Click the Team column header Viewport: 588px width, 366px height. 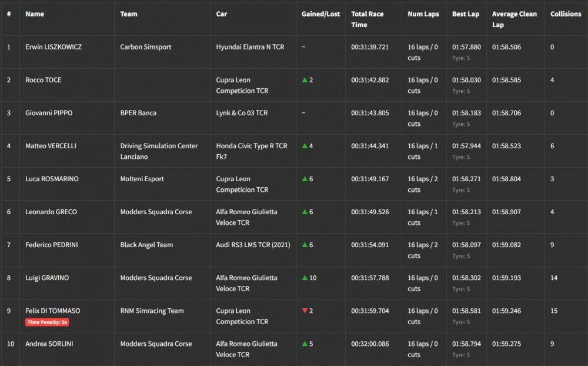point(129,14)
